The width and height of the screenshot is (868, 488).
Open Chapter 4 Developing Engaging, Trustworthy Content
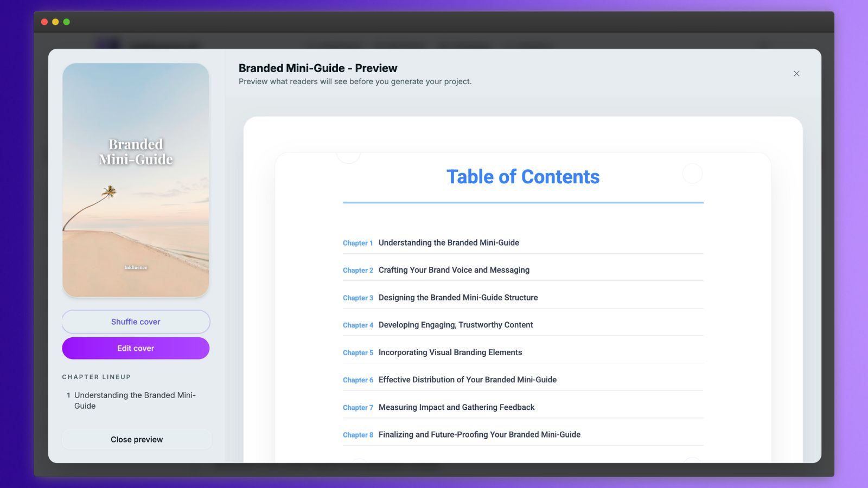pyautogui.click(x=455, y=324)
